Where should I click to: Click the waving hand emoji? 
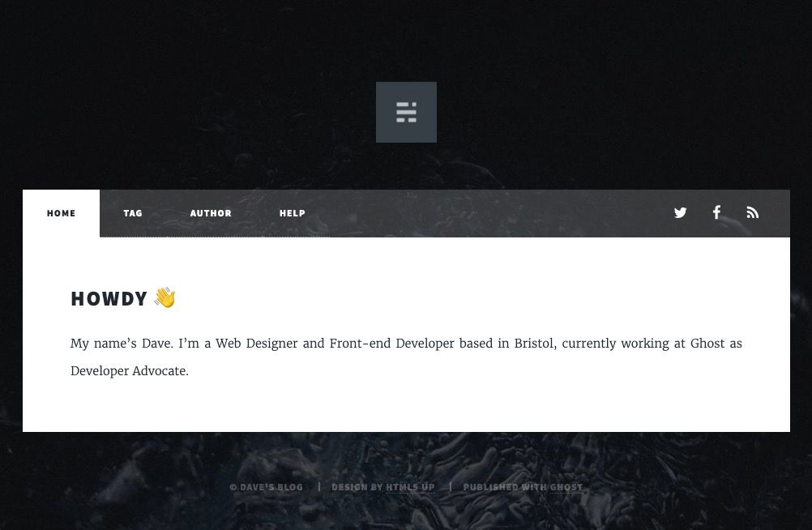(165, 297)
